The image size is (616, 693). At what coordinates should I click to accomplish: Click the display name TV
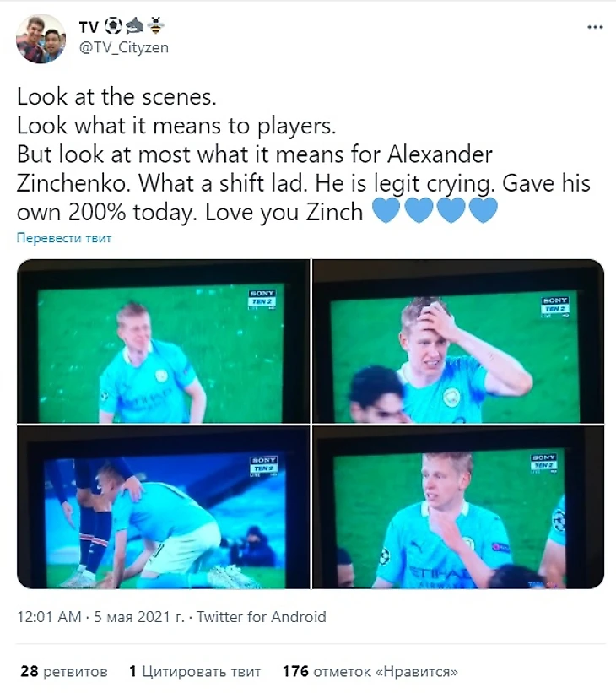pos(89,27)
